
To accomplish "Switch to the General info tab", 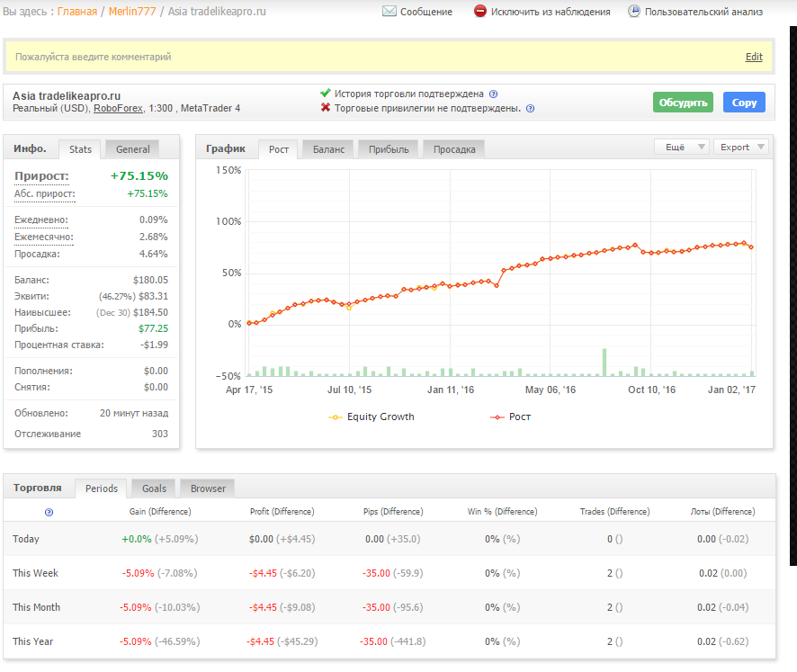I will coord(132,149).
